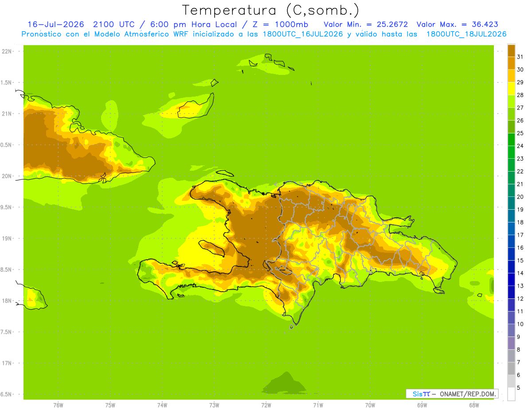Click the colorbar label "24"
This screenshot has width=532, height=411.
[x=520, y=146]
